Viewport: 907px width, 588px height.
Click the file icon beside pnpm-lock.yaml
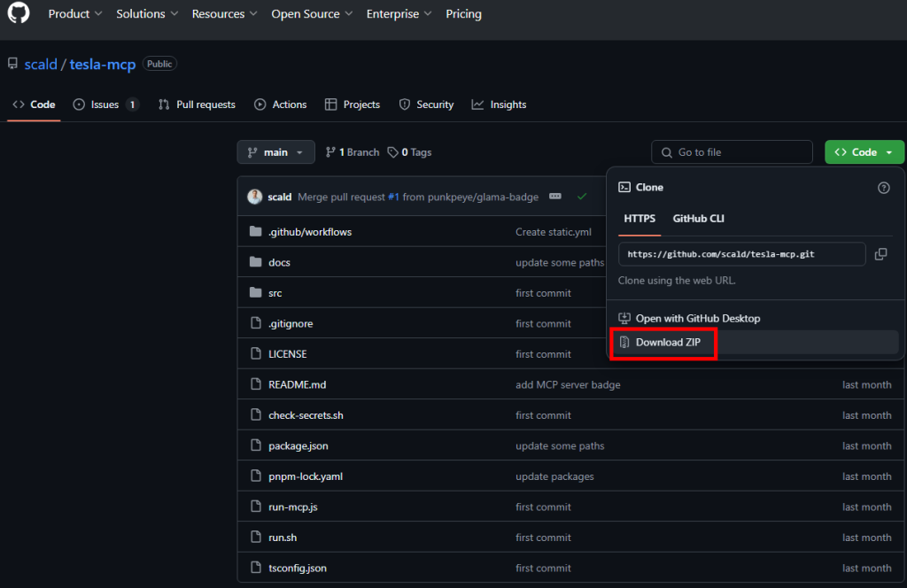(256, 476)
